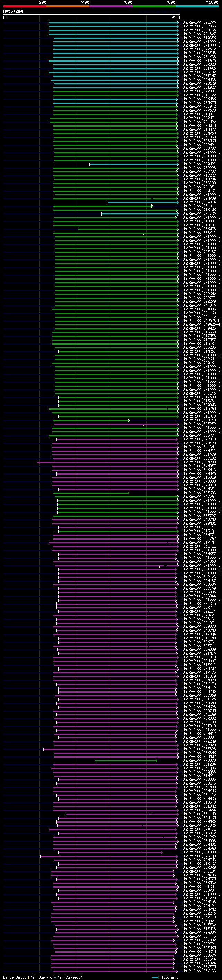Select hit label UniRef100_B9SFO2

(x=199, y=72)
